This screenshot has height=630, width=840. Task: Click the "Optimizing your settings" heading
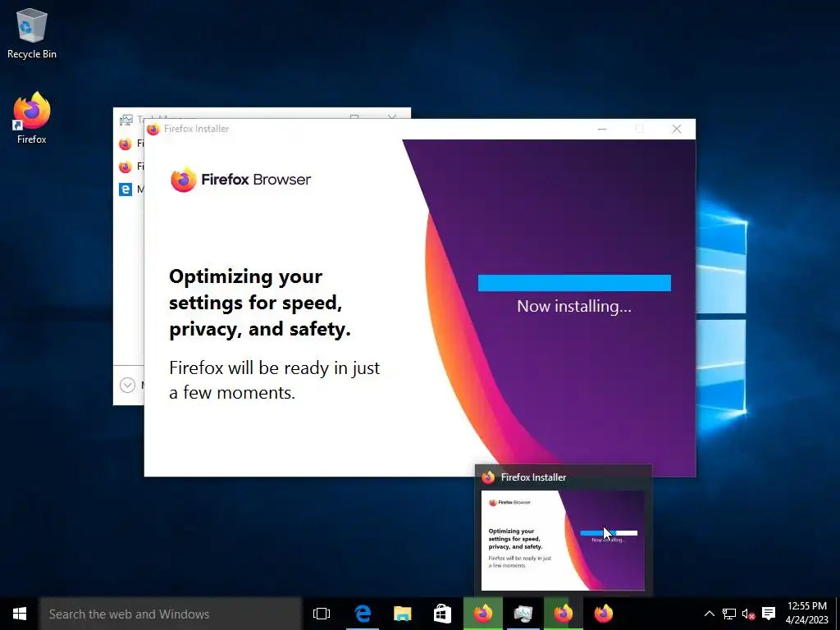260,303
